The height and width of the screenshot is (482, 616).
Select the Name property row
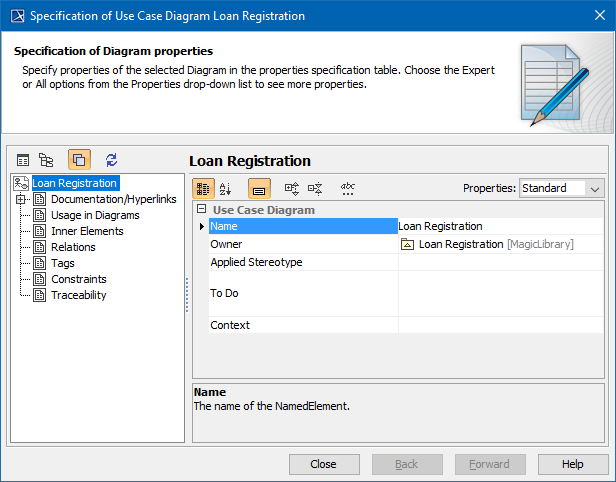[x=303, y=226]
